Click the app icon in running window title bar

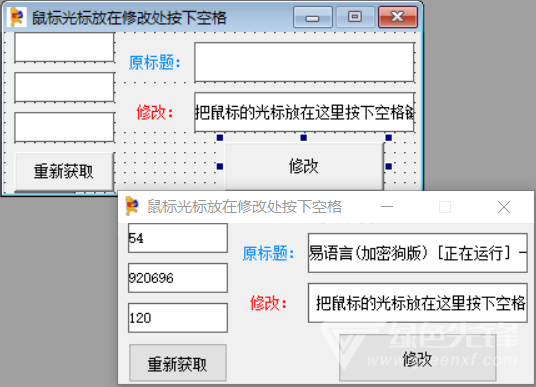[132, 206]
